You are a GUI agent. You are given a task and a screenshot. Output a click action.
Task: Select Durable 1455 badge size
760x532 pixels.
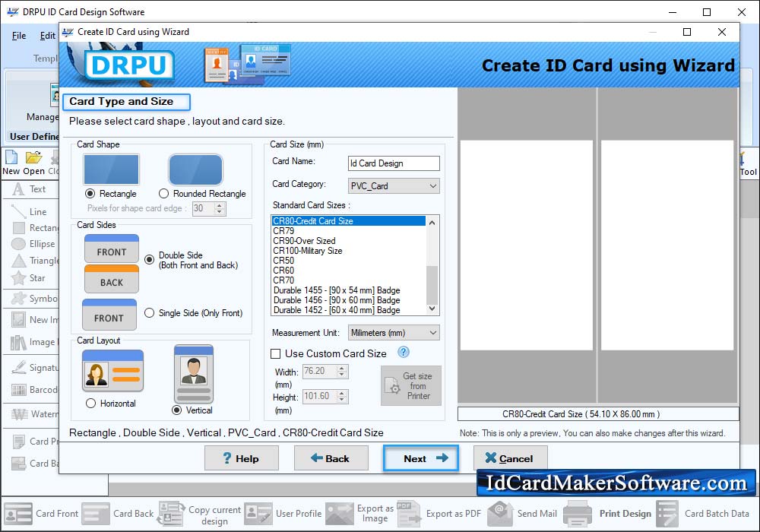click(349, 290)
